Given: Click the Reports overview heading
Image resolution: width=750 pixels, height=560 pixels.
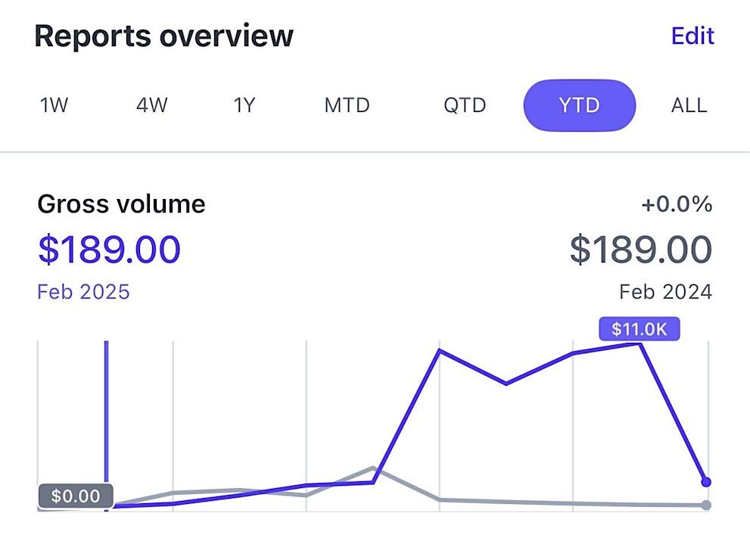Looking at the screenshot, I should pyautogui.click(x=163, y=36).
